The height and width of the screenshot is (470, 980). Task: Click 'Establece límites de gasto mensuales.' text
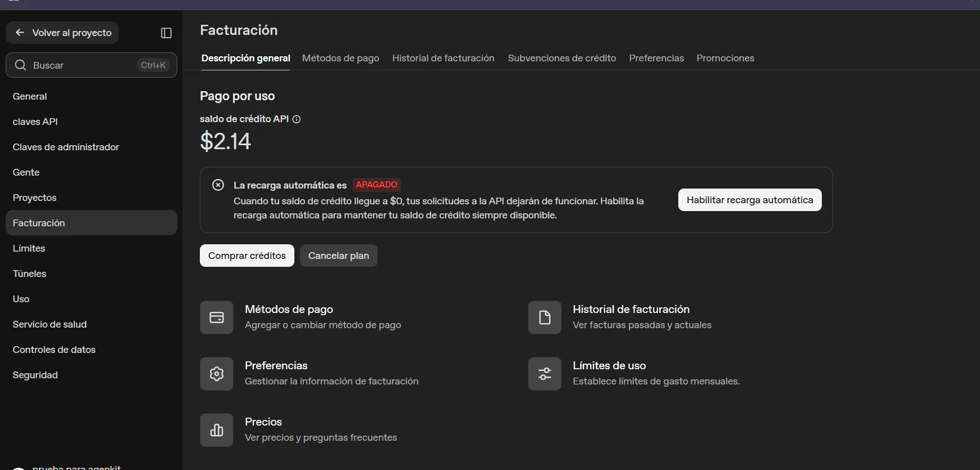(656, 382)
